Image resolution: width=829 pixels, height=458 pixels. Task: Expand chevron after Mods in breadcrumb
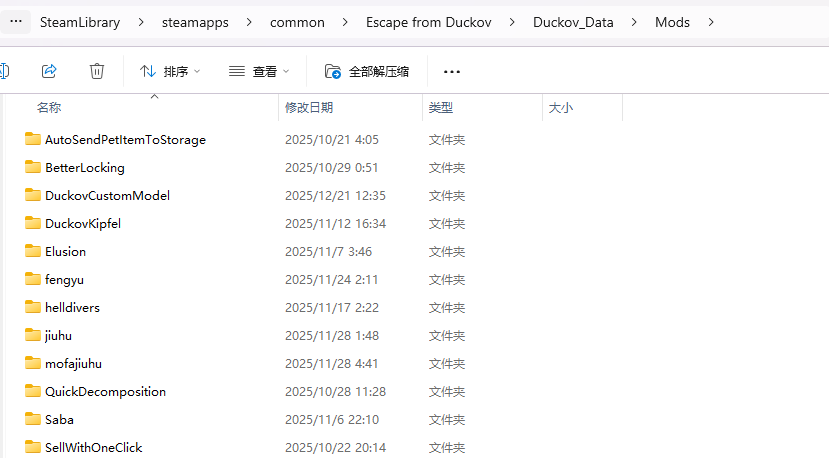(x=711, y=22)
